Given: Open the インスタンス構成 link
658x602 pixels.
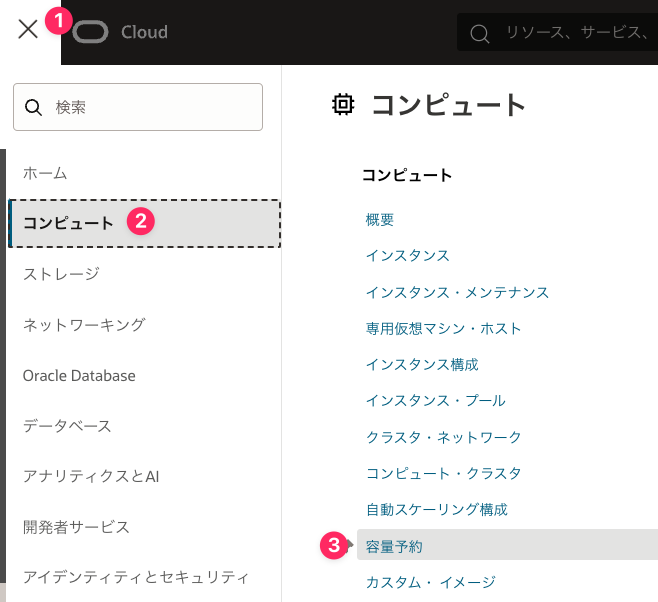Looking at the screenshot, I should [x=422, y=364].
